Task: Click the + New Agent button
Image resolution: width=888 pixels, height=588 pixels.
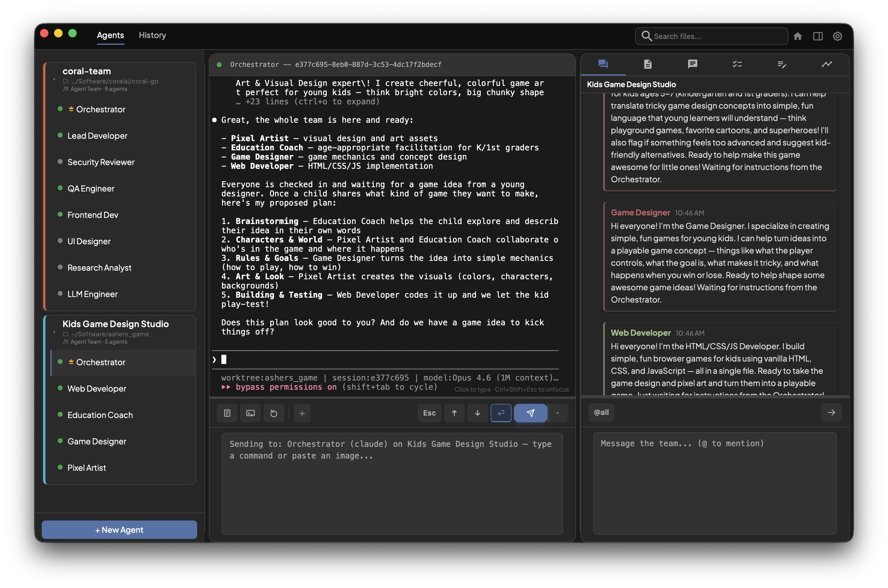Action: [x=119, y=529]
